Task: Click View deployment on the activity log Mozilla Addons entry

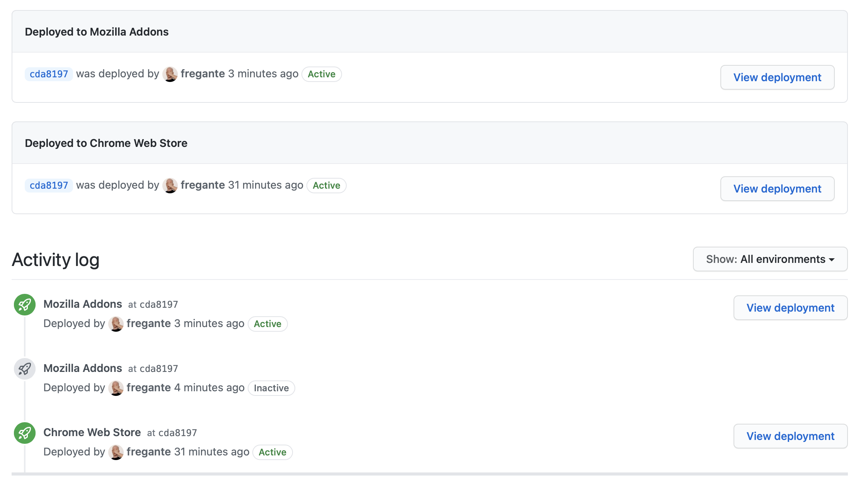Action: click(x=790, y=308)
